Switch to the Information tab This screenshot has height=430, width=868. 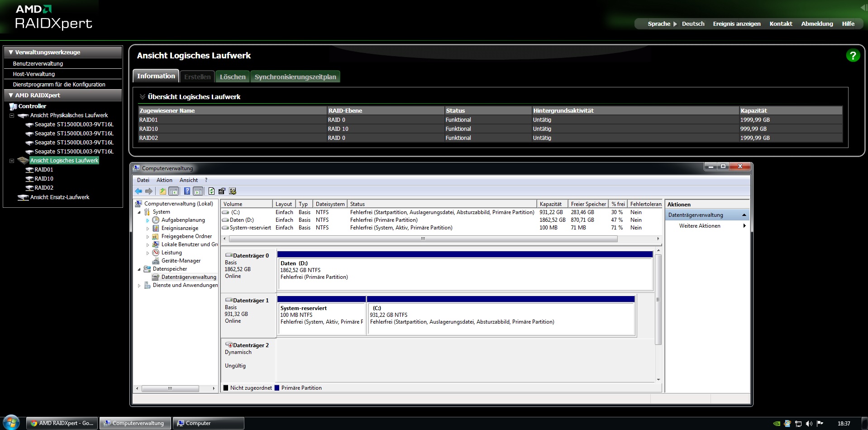156,76
